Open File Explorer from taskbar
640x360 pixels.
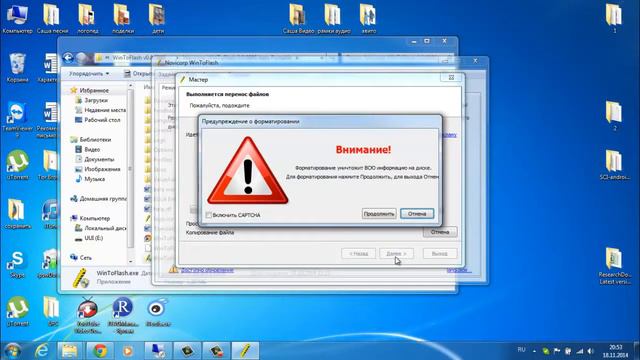[x=70, y=351]
